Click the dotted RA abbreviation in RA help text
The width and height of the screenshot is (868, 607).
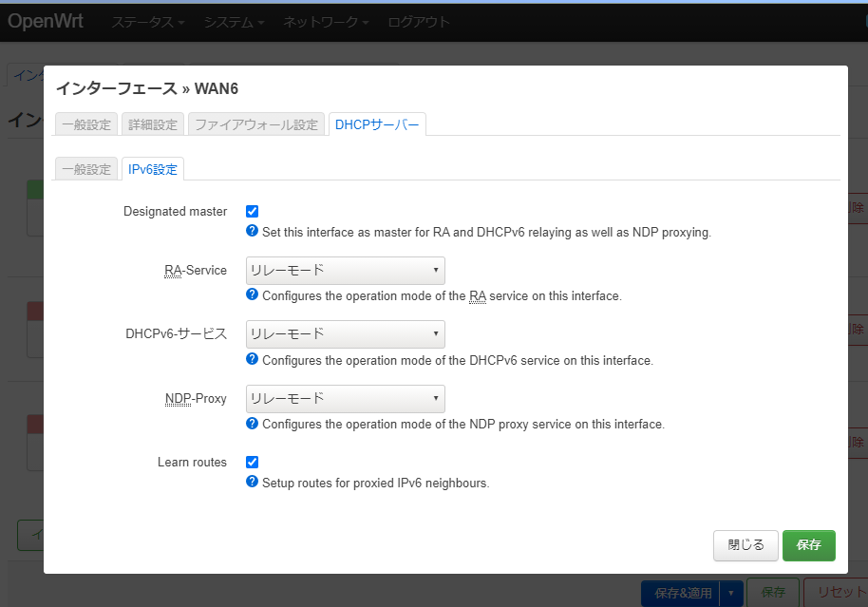click(478, 296)
